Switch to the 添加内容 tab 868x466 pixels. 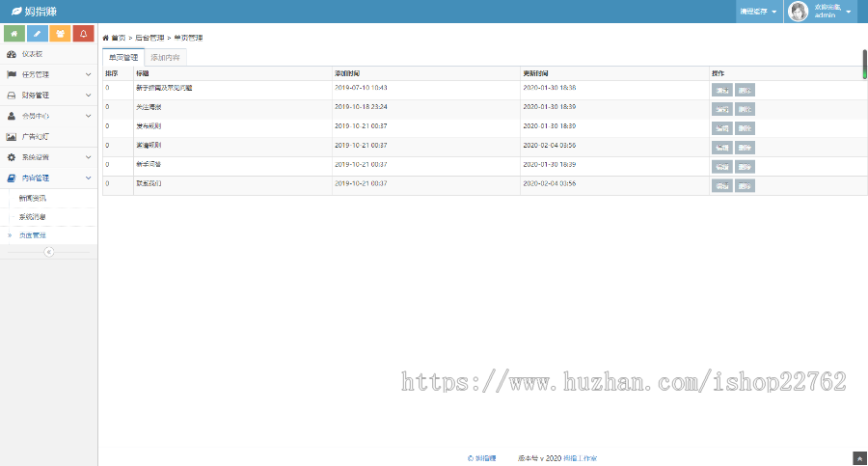[165, 58]
